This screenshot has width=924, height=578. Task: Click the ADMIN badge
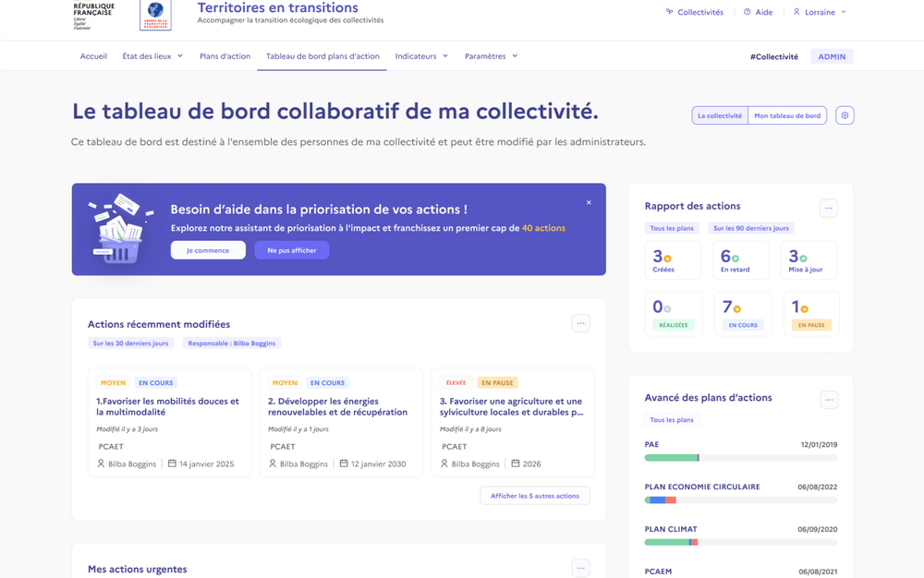point(832,56)
